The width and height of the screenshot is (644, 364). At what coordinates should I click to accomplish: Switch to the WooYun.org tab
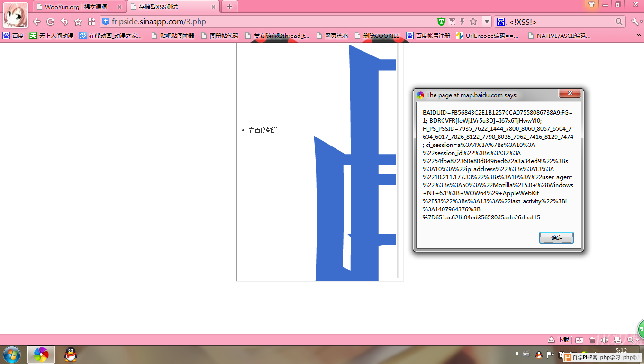pyautogui.click(x=80, y=7)
